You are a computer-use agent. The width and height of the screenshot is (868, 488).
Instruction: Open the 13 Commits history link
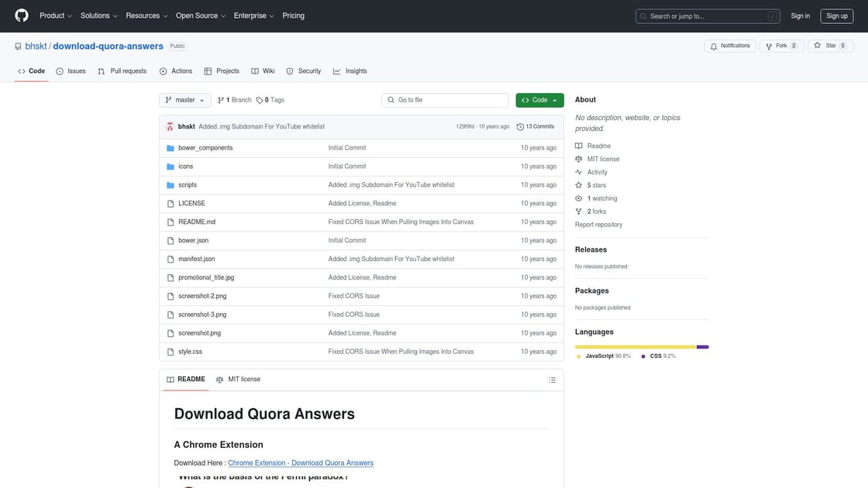[536, 127]
